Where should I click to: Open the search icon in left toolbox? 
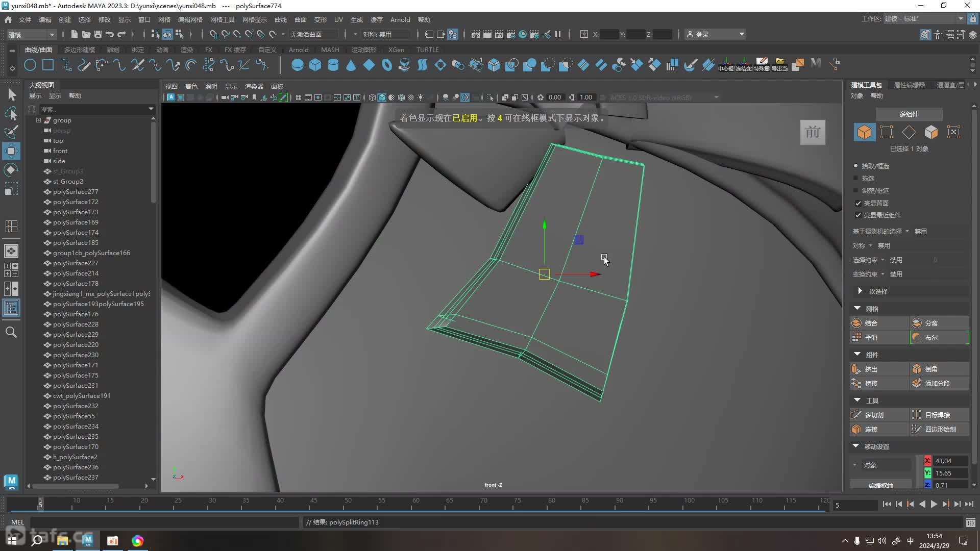pos(11,332)
